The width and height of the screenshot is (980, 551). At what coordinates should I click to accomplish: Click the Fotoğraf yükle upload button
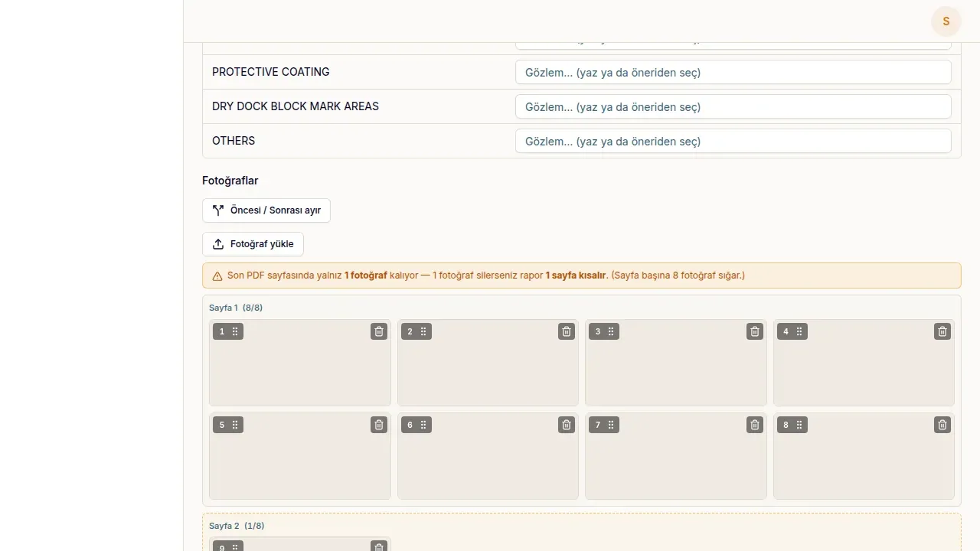(253, 244)
